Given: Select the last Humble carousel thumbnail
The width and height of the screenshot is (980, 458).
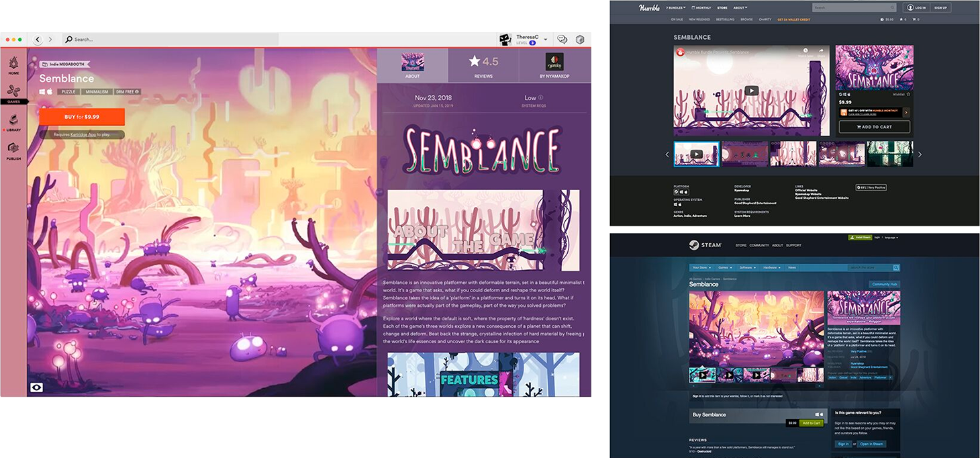Looking at the screenshot, I should tap(890, 154).
